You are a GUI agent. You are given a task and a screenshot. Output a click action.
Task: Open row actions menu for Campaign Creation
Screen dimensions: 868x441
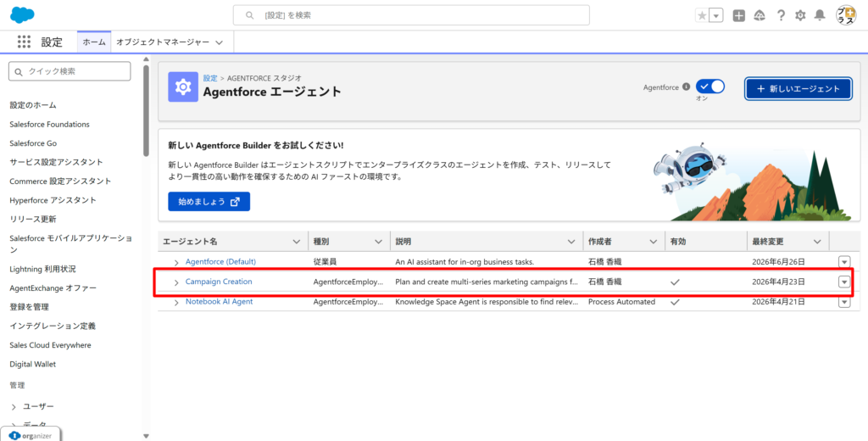click(x=844, y=282)
